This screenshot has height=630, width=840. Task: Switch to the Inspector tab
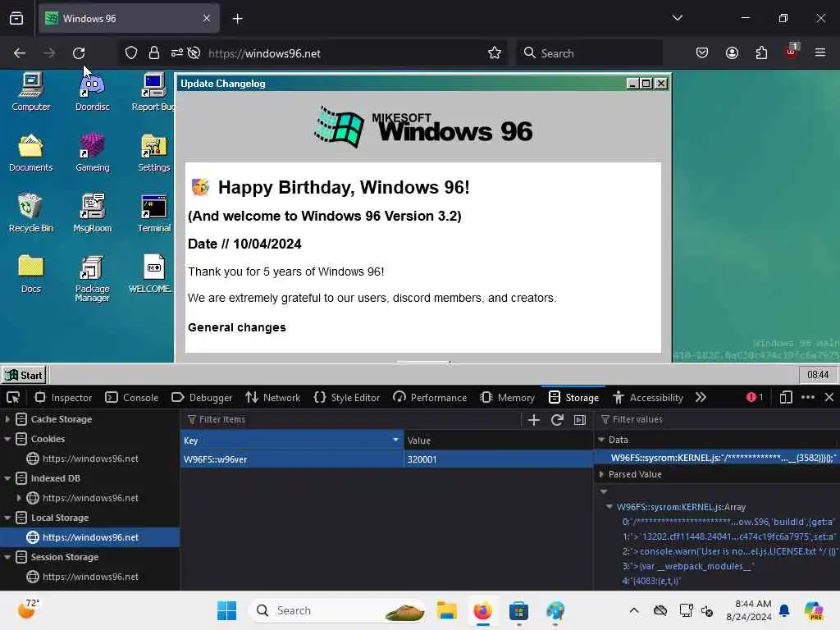(63, 398)
